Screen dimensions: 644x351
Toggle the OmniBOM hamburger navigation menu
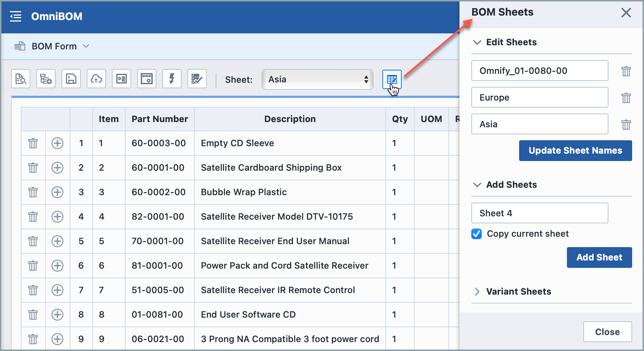[16, 16]
